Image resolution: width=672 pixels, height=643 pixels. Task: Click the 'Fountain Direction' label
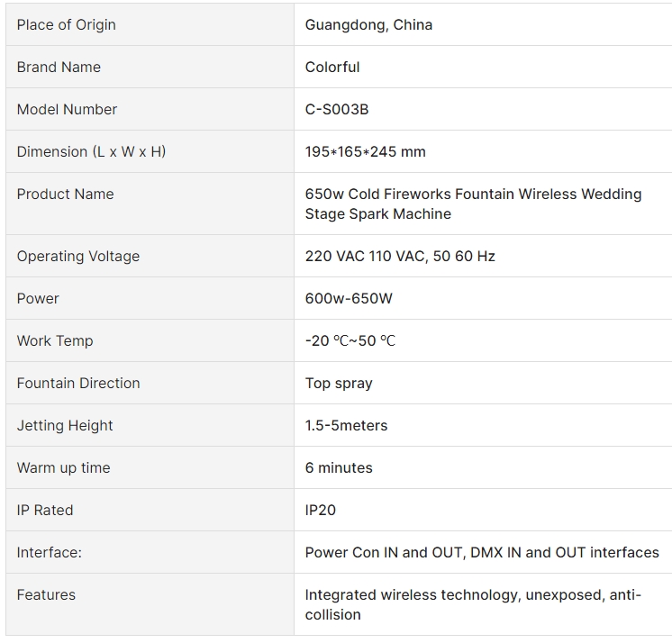tap(78, 384)
